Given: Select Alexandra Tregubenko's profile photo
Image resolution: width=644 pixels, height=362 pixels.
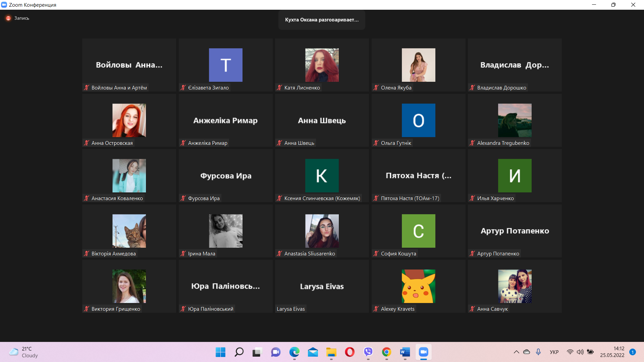Looking at the screenshot, I should tap(515, 120).
